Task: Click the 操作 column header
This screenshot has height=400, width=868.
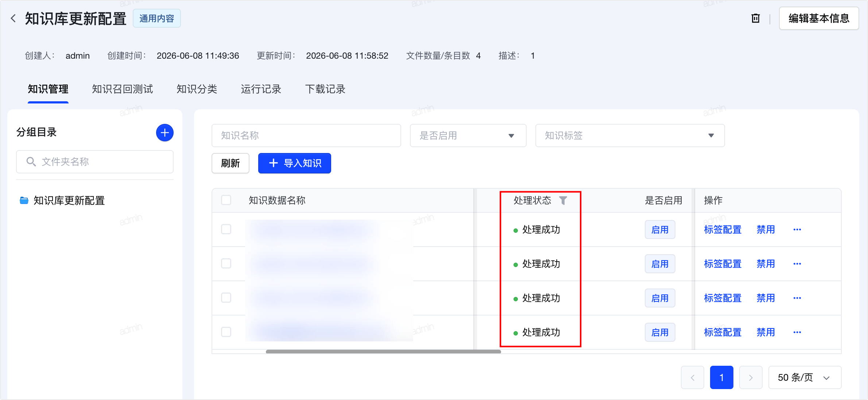Action: pos(713,200)
